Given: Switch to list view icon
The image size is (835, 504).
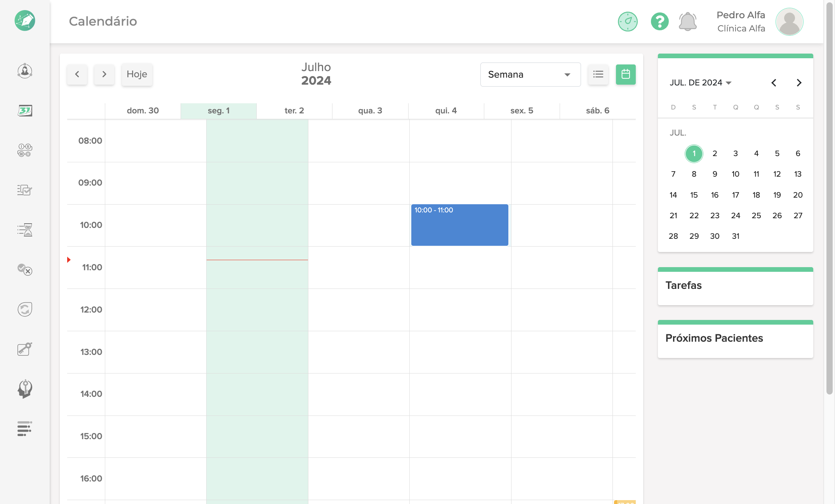Looking at the screenshot, I should [x=598, y=74].
